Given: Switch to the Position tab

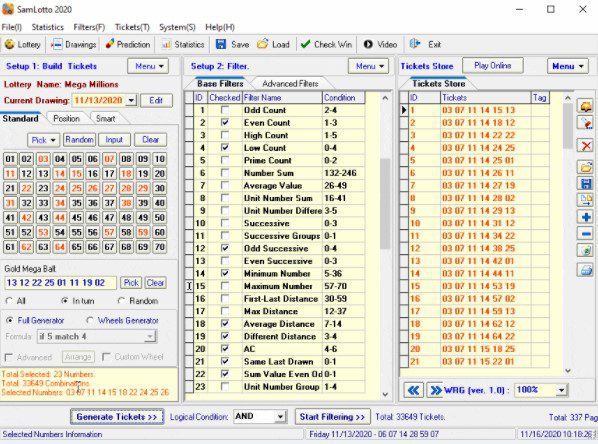Looking at the screenshot, I should pos(66,119).
